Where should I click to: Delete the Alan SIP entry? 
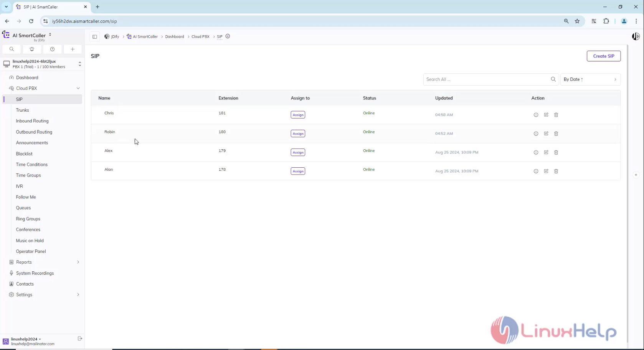pos(556,171)
